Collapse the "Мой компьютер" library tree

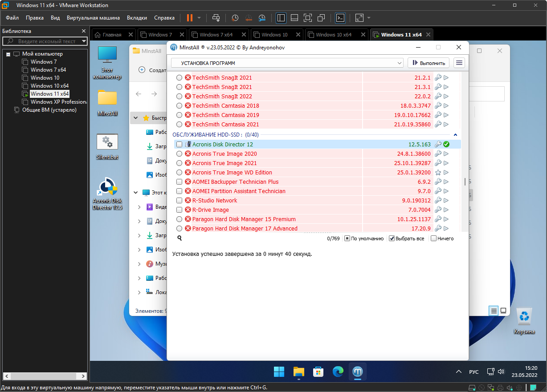(x=8, y=54)
